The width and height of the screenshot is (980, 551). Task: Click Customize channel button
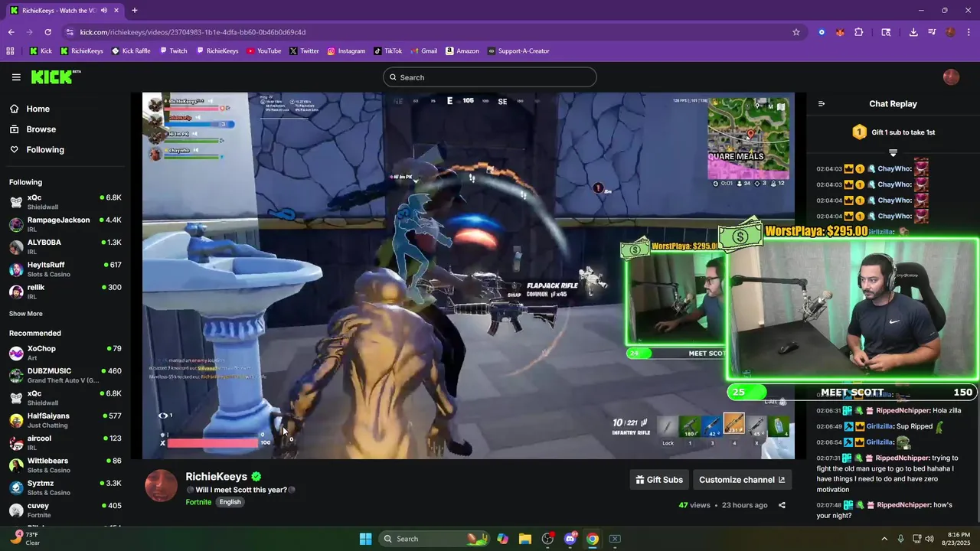point(742,480)
